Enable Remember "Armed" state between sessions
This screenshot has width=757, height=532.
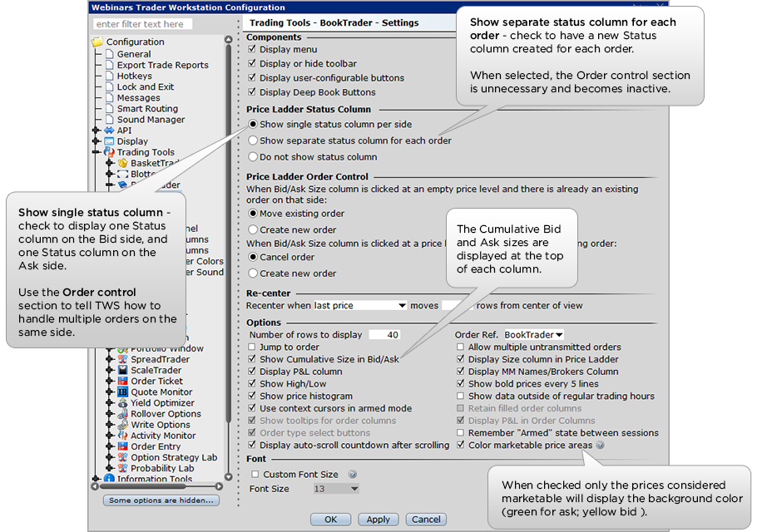pyautogui.click(x=461, y=432)
